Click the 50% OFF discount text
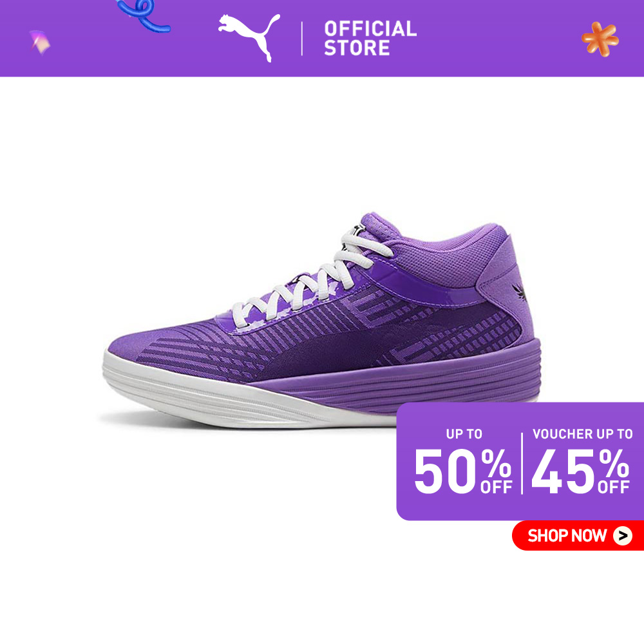Image resolution: width=644 pixels, height=644 pixels. tap(463, 471)
